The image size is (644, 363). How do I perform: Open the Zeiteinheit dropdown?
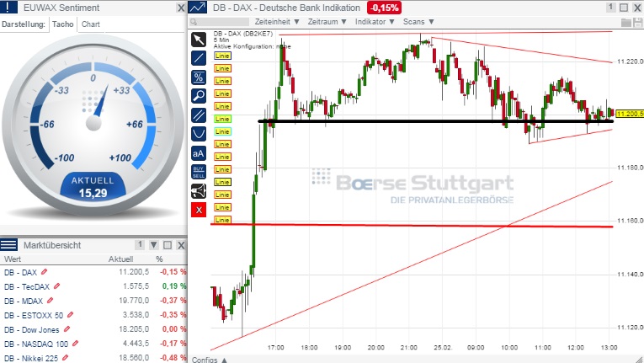coord(277,22)
